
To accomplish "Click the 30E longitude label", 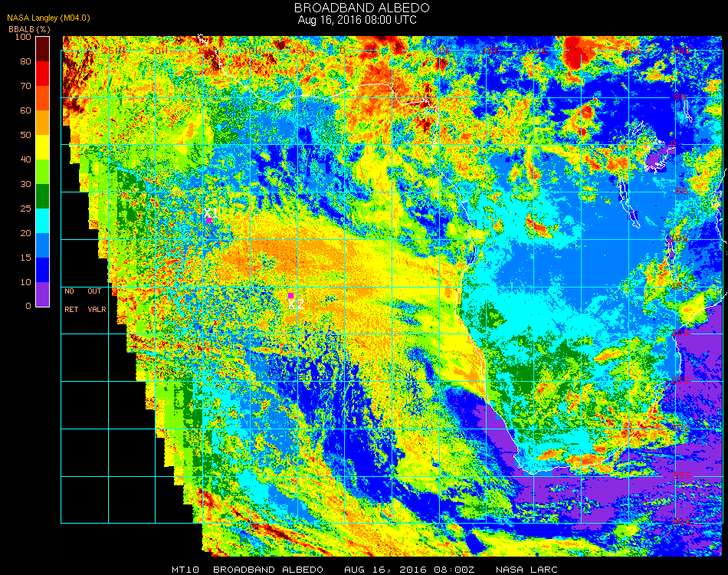I will [x=633, y=51].
